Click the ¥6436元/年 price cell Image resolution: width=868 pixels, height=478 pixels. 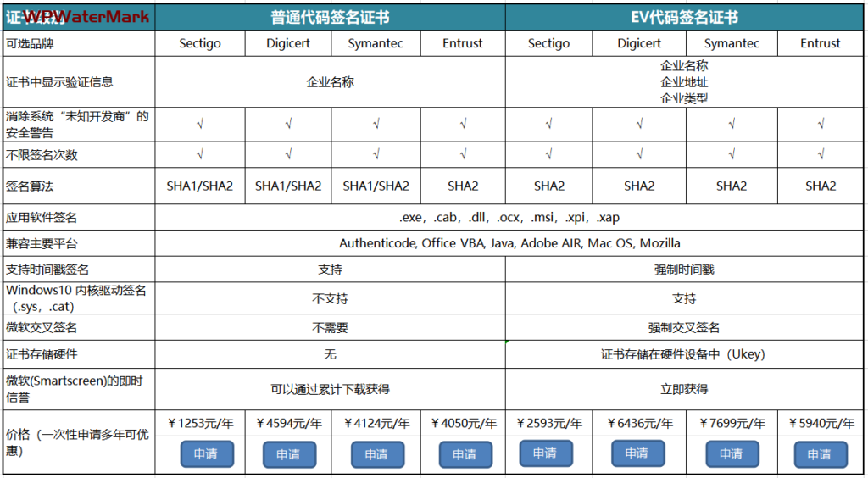[x=639, y=424]
